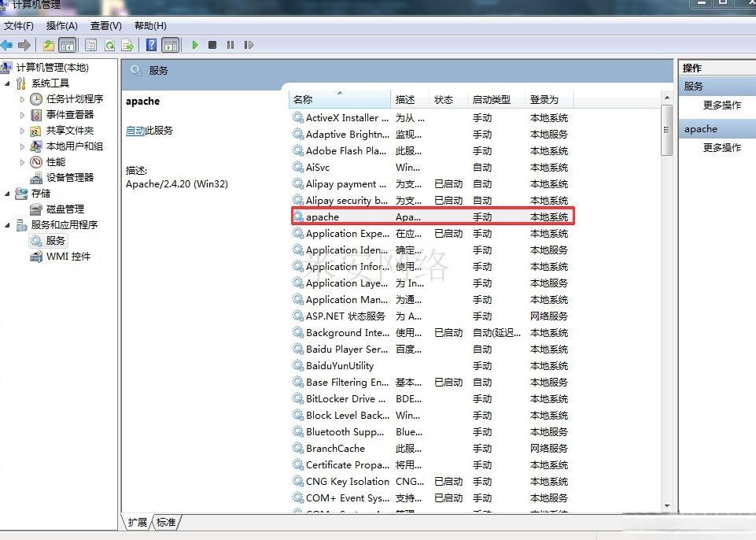Expand the 性能 node
The image size is (756, 540).
tap(22, 163)
